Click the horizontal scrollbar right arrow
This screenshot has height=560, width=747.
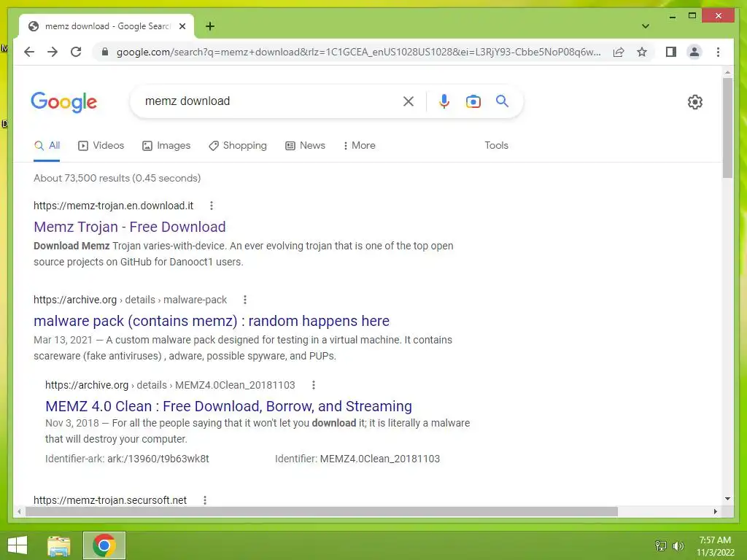pyautogui.click(x=715, y=511)
